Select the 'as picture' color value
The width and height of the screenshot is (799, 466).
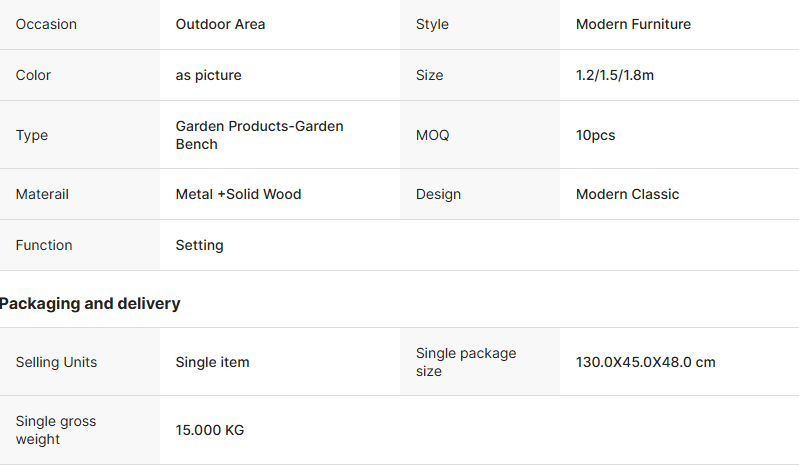point(208,75)
